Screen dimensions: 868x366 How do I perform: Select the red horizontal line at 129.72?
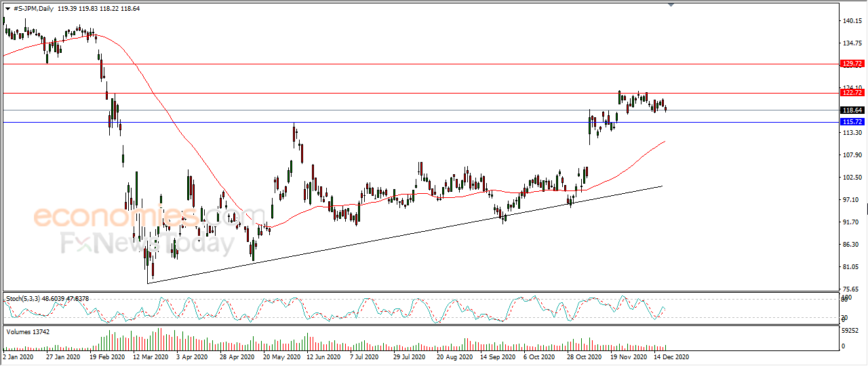pos(420,64)
